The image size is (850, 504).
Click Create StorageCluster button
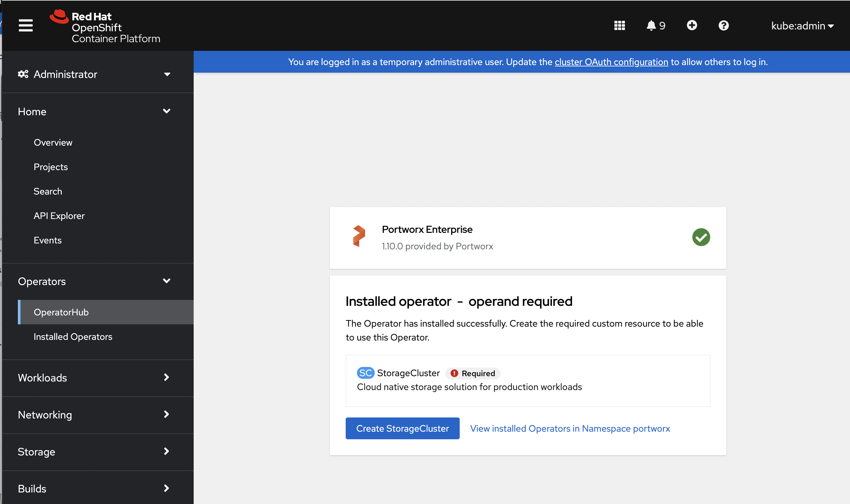[402, 428]
